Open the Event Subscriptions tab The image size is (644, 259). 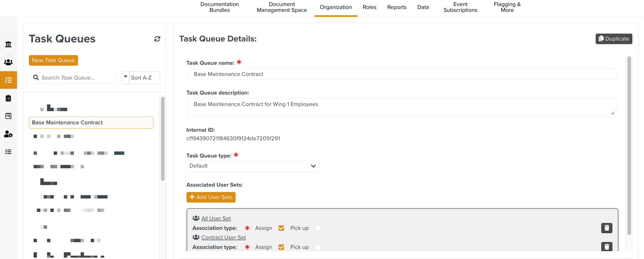[x=460, y=7]
